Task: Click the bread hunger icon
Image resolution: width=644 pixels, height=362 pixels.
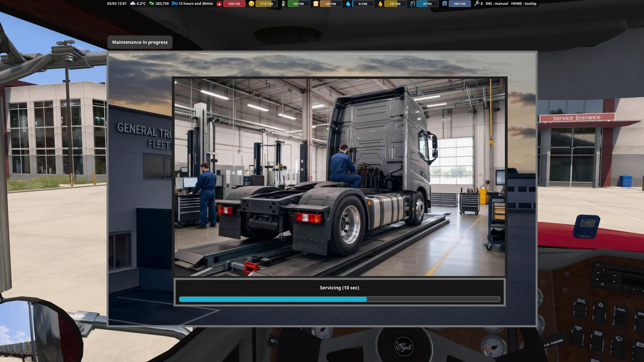Action: 316,4
